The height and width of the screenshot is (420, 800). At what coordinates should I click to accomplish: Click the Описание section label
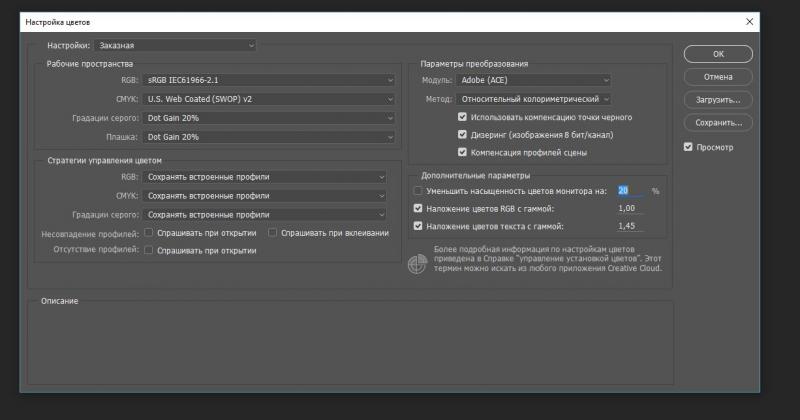60,301
